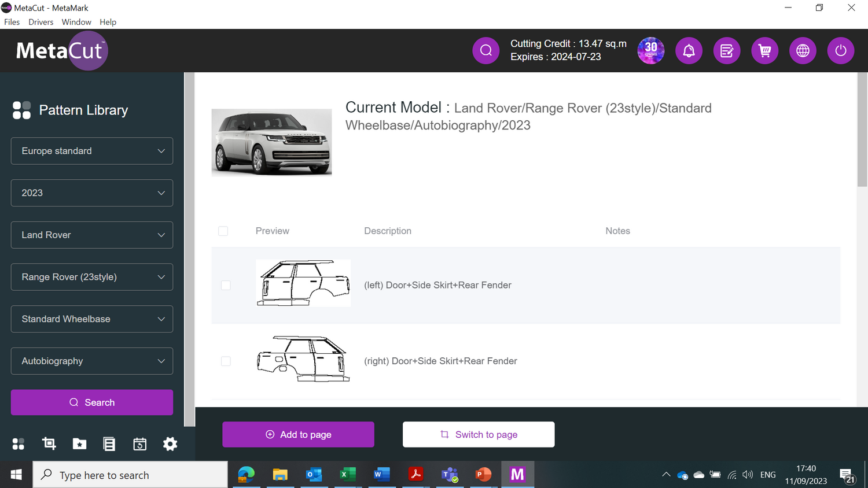Click the globe language icon
Screen dimensions: 868x488
coord(803,50)
